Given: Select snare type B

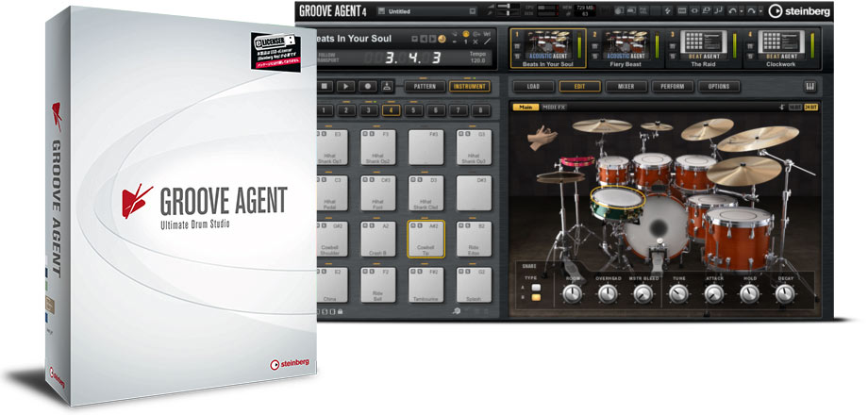Looking at the screenshot, I should tap(536, 298).
